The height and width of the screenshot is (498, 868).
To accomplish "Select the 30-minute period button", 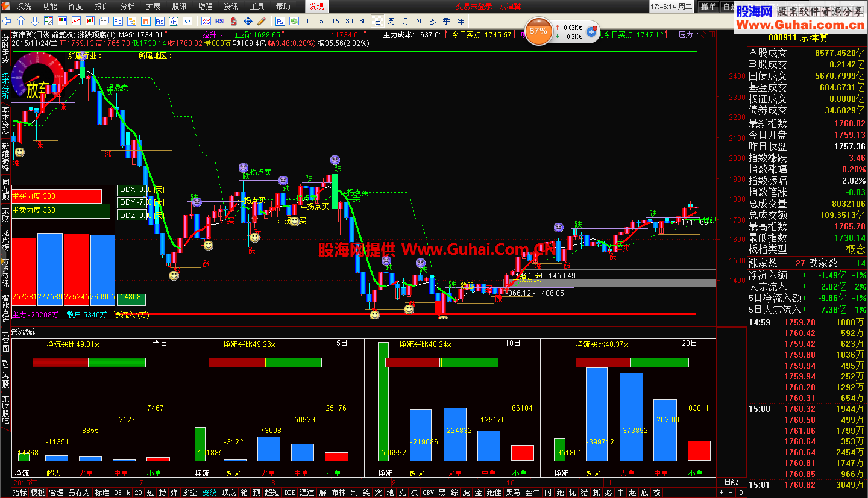I will coord(349,21).
